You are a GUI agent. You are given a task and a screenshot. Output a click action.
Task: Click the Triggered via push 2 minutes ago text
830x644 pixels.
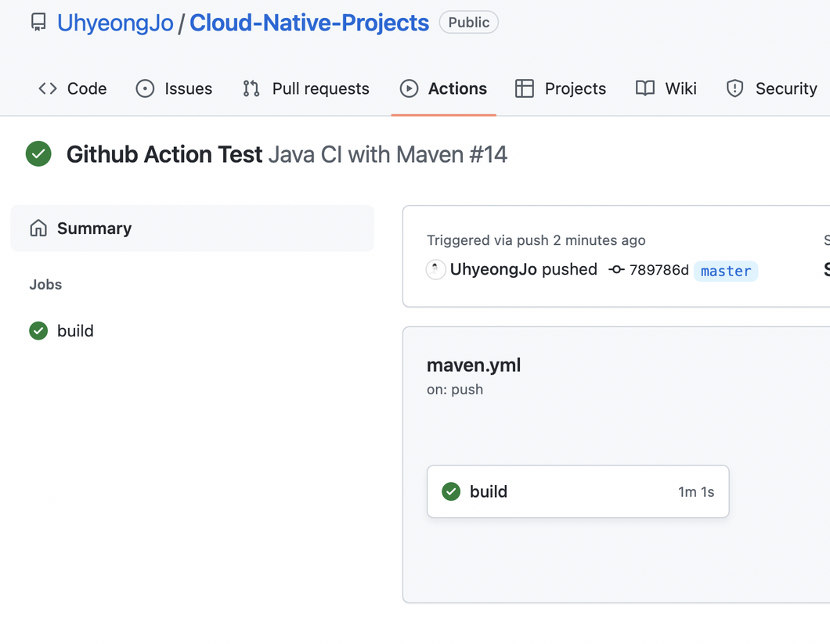tap(536, 240)
